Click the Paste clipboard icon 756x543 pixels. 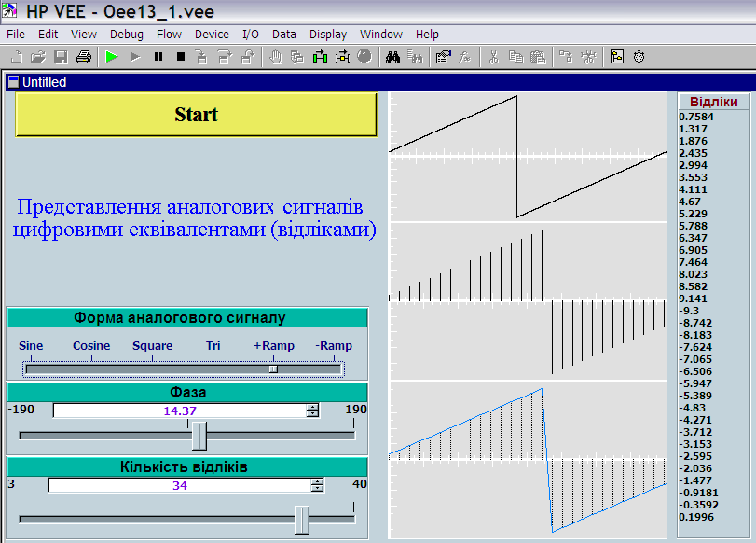[x=538, y=57]
